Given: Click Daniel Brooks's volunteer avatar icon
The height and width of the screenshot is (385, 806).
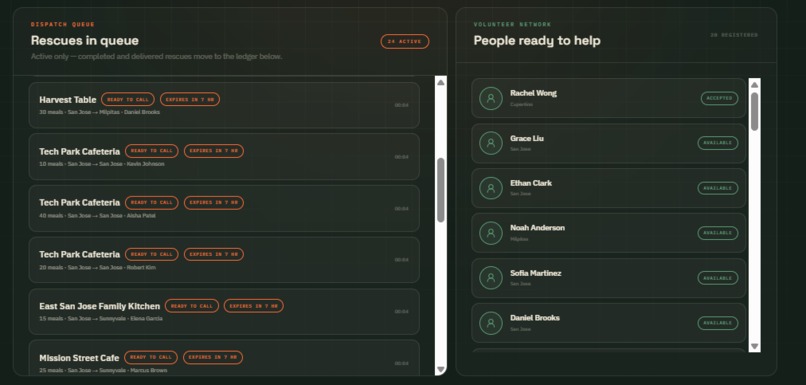Looking at the screenshot, I should [x=491, y=323].
